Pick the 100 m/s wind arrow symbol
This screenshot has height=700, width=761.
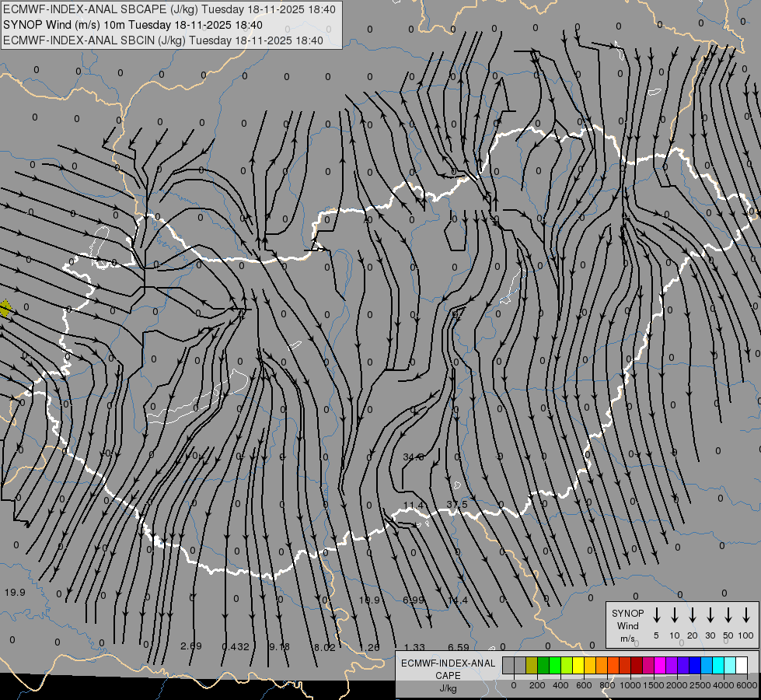tap(746, 615)
